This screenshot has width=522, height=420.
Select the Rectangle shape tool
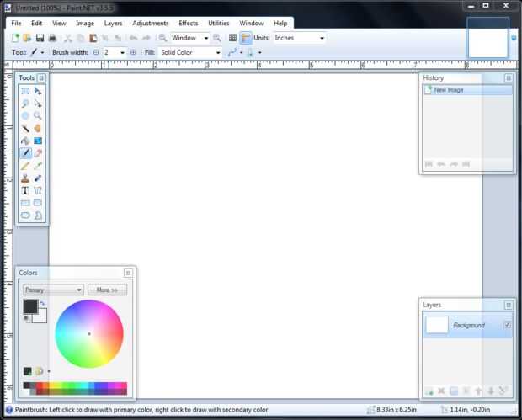tap(25, 203)
